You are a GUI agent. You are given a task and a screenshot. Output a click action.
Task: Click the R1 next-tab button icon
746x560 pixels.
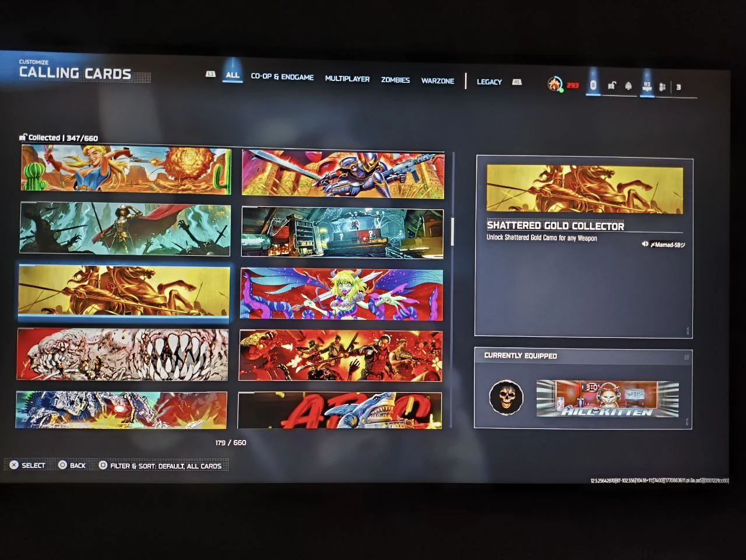click(516, 82)
